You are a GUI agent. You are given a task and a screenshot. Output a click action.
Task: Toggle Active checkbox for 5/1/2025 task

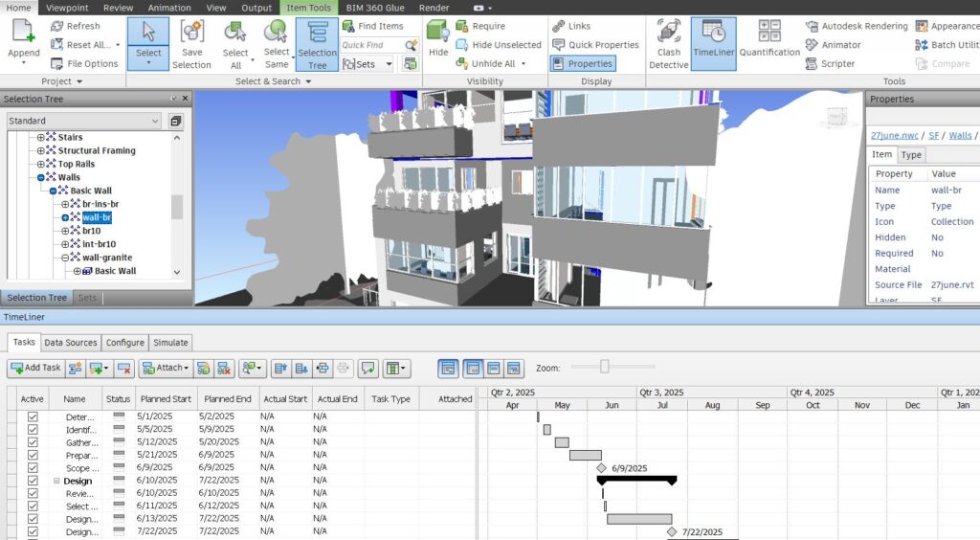(x=33, y=416)
